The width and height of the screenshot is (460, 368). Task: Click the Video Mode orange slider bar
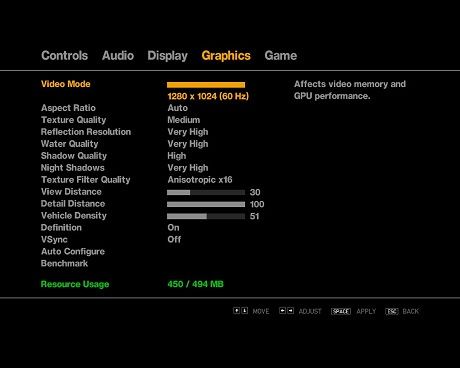[206, 85]
